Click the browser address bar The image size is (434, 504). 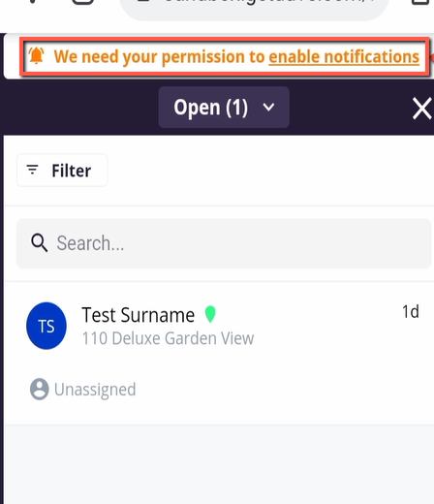254,7
